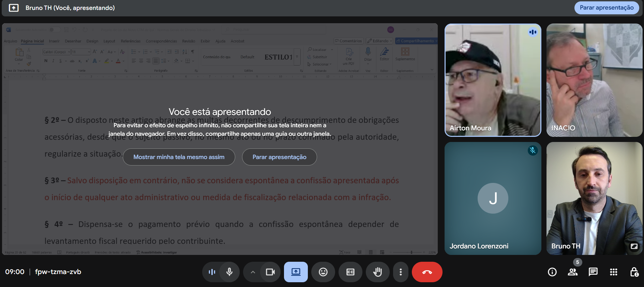Click meeting code fpw-tzma-zvb
This screenshot has height=287, width=644.
pos(58,272)
